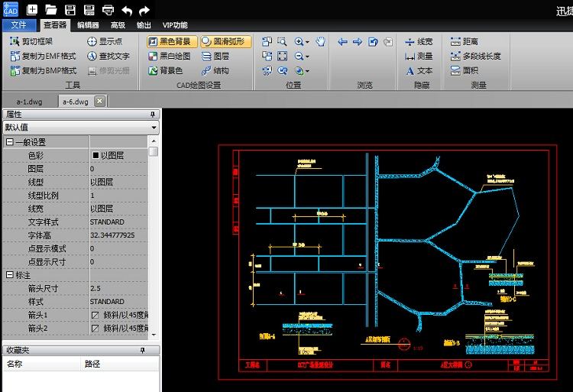Activate the pan hand tool

pos(321,42)
